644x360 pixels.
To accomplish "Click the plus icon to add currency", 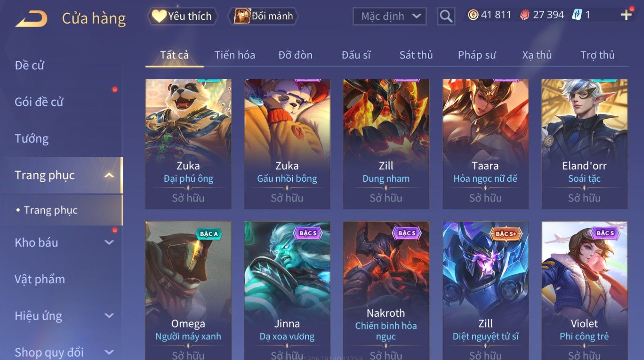I will click(626, 15).
